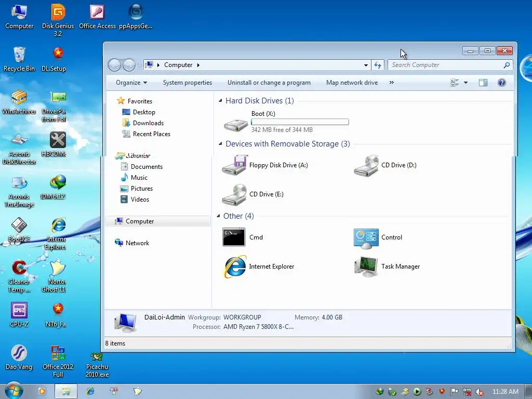532x399 pixels.
Task: Click the Search Computer field
Action: click(450, 65)
